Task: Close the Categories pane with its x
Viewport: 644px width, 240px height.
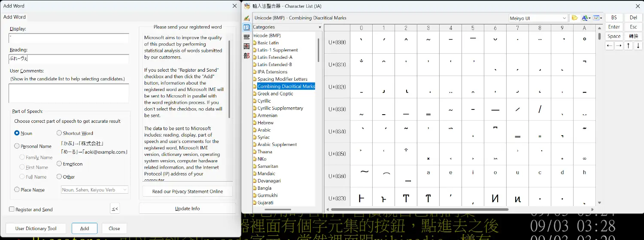Action: click(319, 27)
